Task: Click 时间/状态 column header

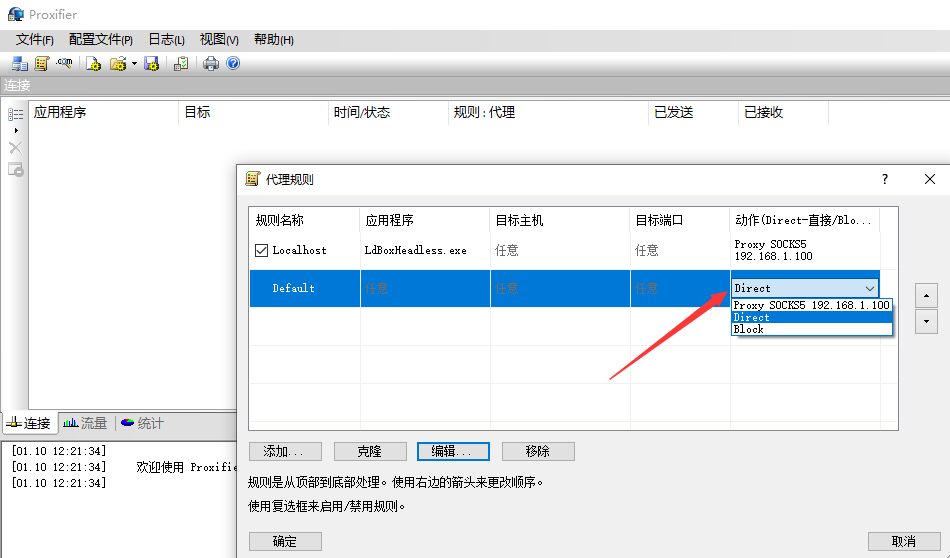Action: click(x=388, y=113)
